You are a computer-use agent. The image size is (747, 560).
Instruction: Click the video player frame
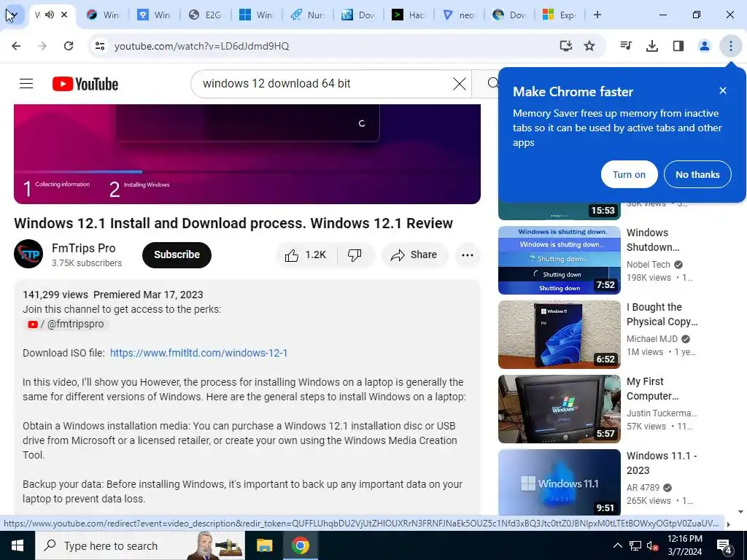247,154
